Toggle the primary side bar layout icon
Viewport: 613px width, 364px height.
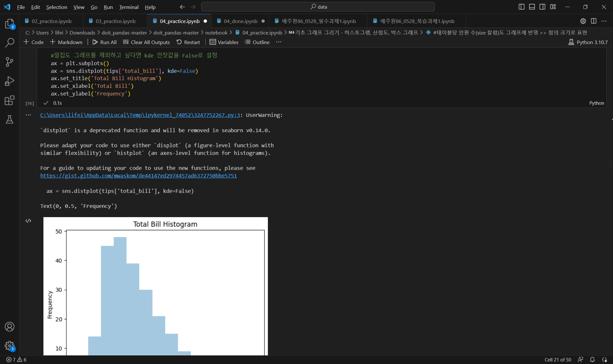click(x=521, y=7)
